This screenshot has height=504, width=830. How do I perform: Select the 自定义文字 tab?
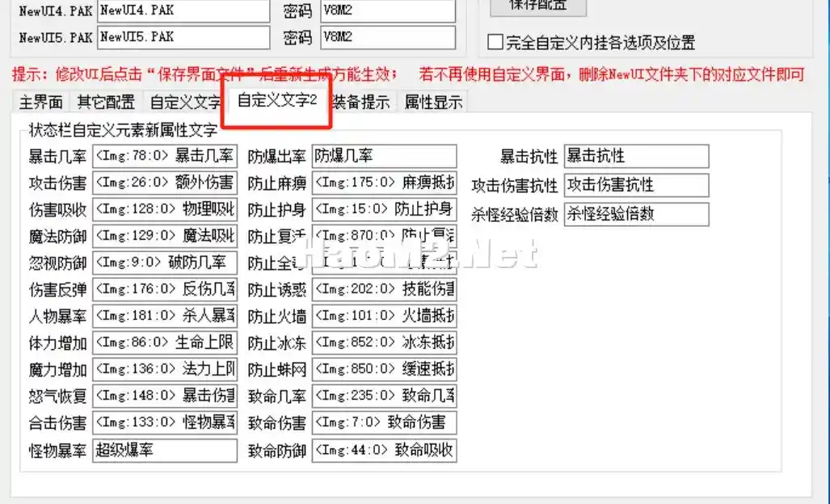184,102
